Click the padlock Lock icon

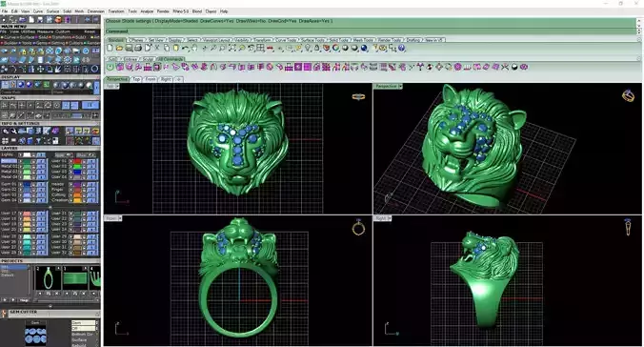point(316,48)
